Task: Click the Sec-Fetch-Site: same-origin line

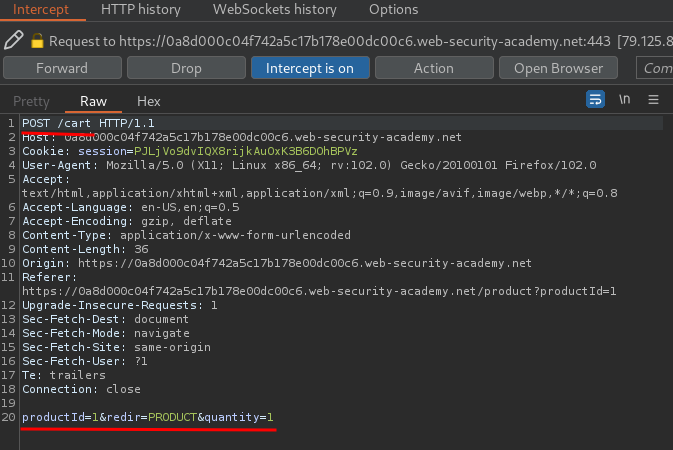Action: [x=116, y=347]
